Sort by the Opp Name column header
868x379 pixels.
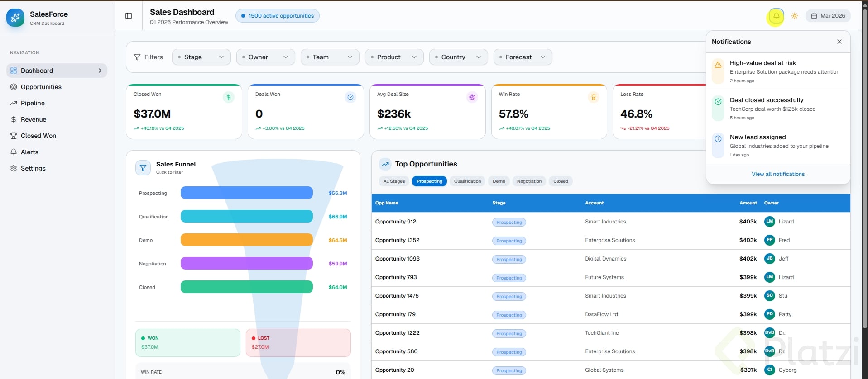(x=387, y=203)
